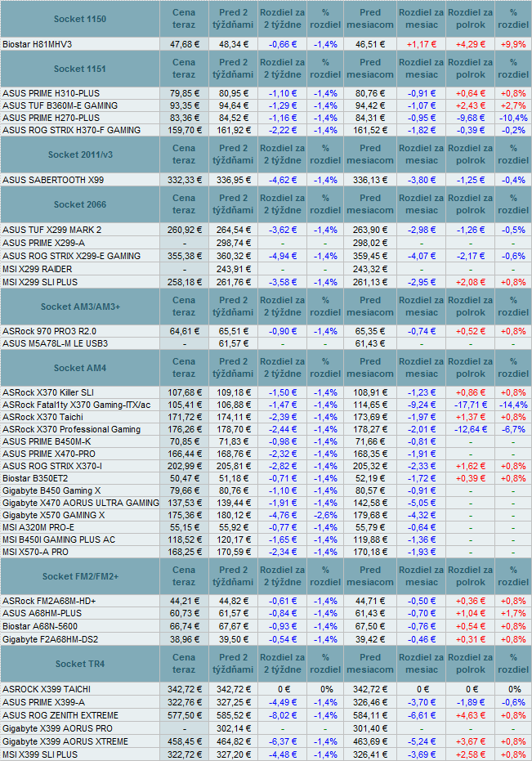This screenshot has width=532, height=761.
Task: Click Gigabyte X399 AORUS XTREME name
Action: (x=65, y=741)
